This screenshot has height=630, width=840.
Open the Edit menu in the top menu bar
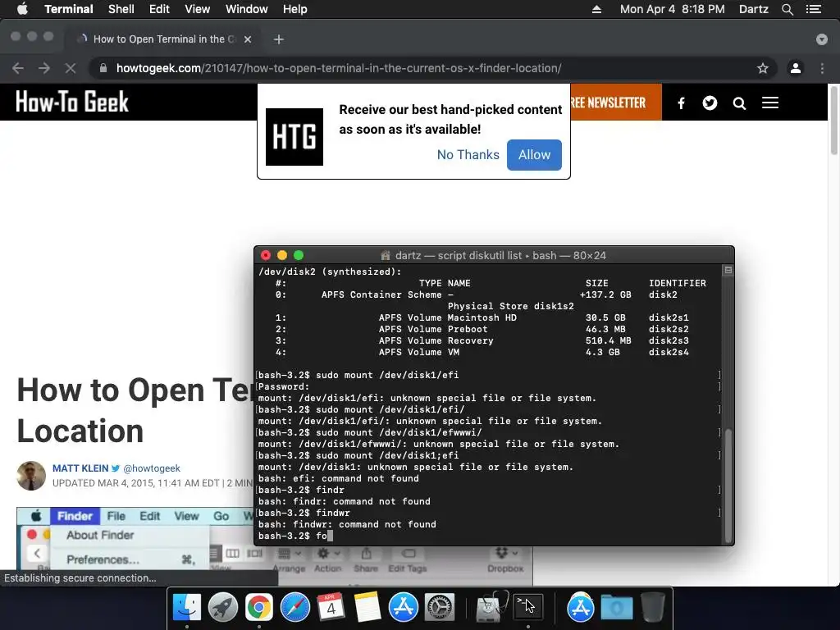pyautogui.click(x=159, y=9)
